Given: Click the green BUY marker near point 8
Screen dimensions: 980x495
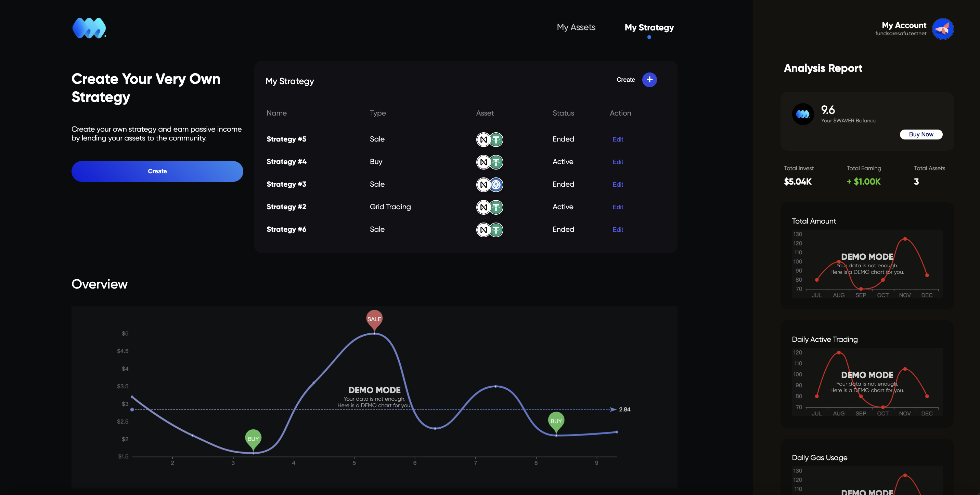Looking at the screenshot, I should click(x=556, y=421).
